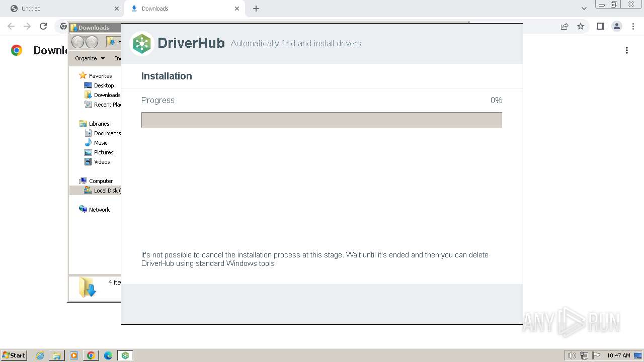
Task: Click the 10:47 AM system clock
Action: point(618,355)
